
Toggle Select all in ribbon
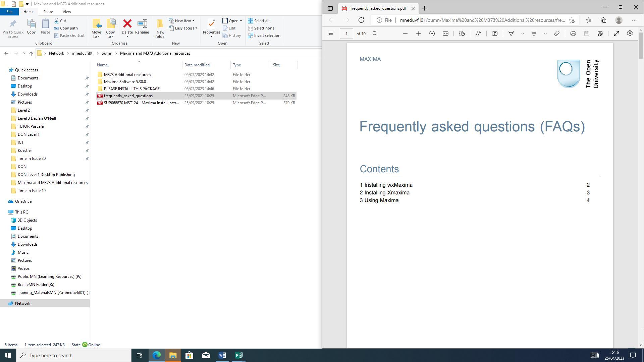(x=259, y=21)
